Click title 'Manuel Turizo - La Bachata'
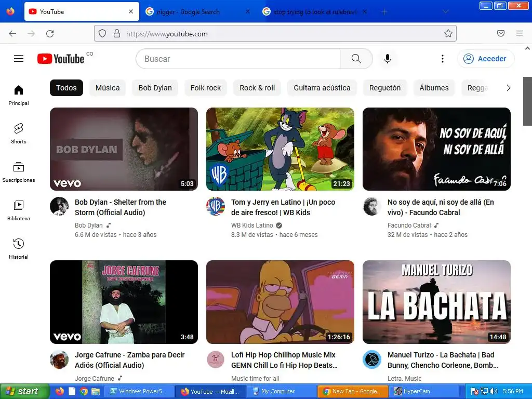 tap(443, 360)
